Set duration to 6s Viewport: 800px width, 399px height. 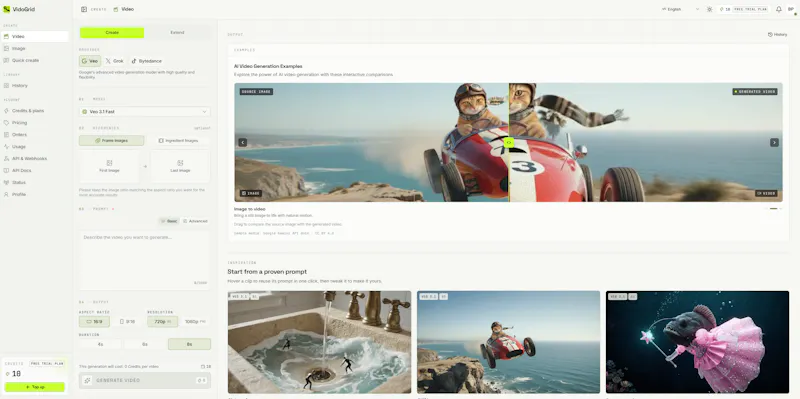(x=145, y=344)
